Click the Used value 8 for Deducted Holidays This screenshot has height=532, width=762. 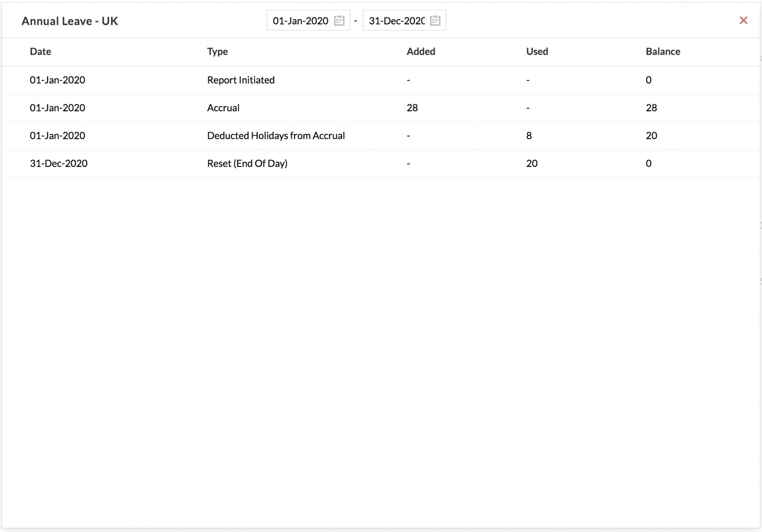(x=529, y=136)
